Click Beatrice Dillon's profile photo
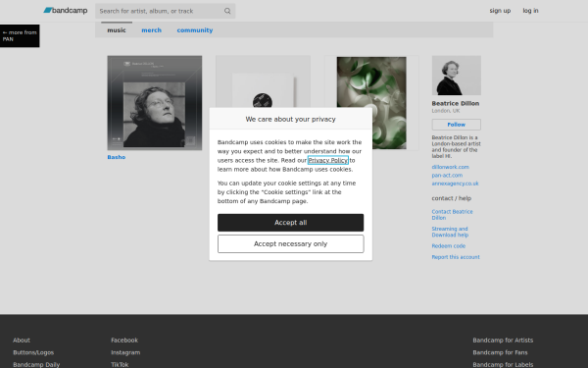 click(456, 76)
